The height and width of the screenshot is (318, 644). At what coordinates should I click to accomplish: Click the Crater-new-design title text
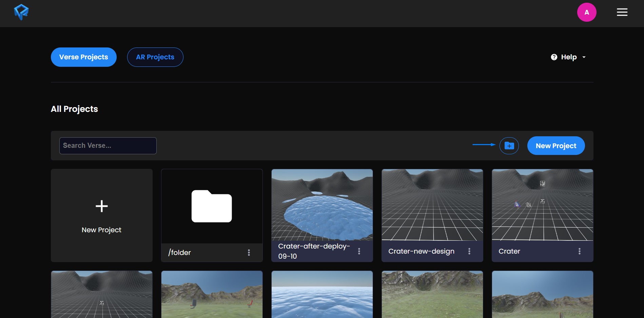[x=422, y=251]
